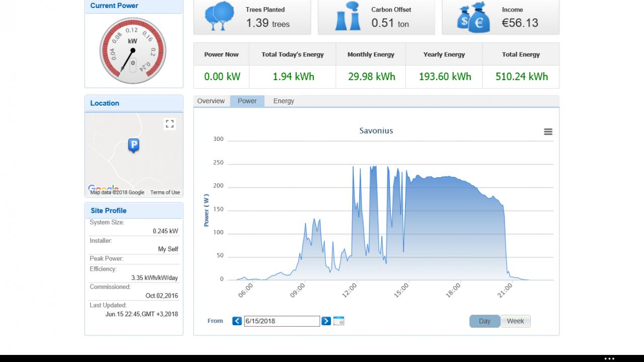Click the System Size value 0.245 kW
The image size is (644, 362).
pos(166,232)
